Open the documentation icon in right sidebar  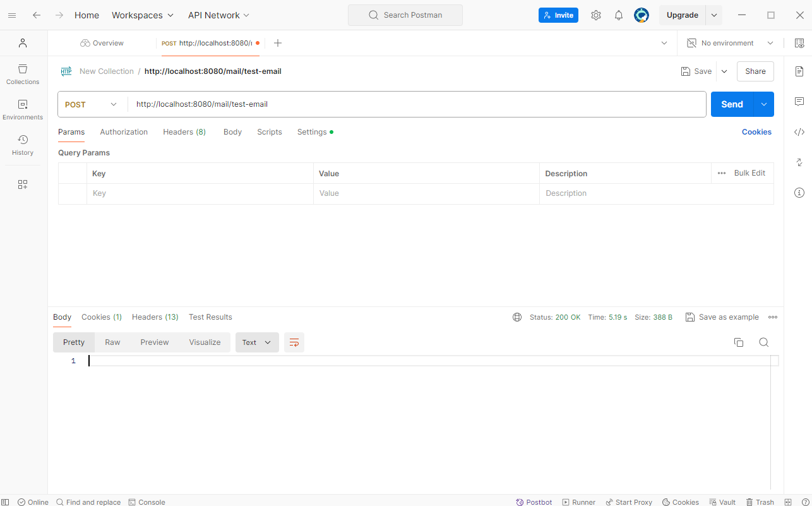[x=799, y=71]
